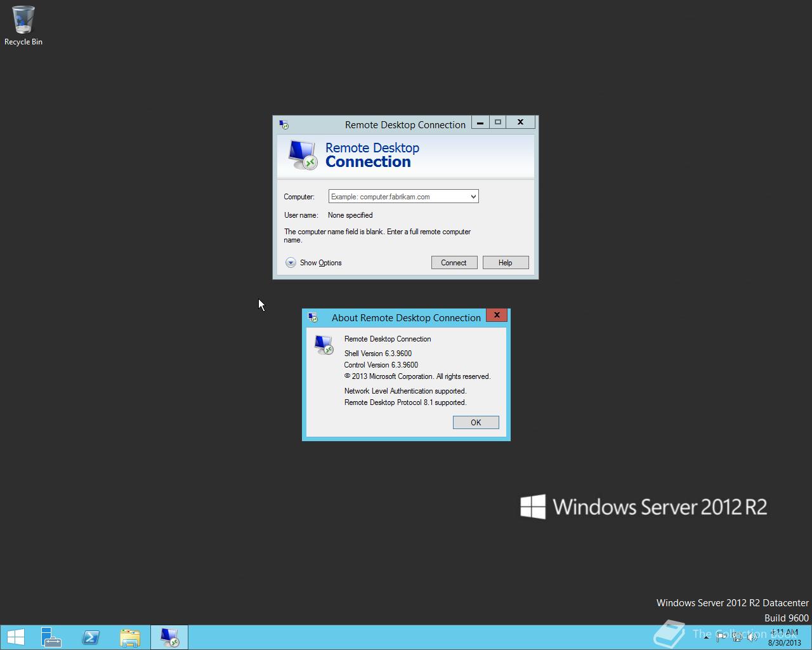This screenshot has width=812, height=650.
Task: Click OK in About Remote Desktop Connection
Action: click(x=476, y=423)
